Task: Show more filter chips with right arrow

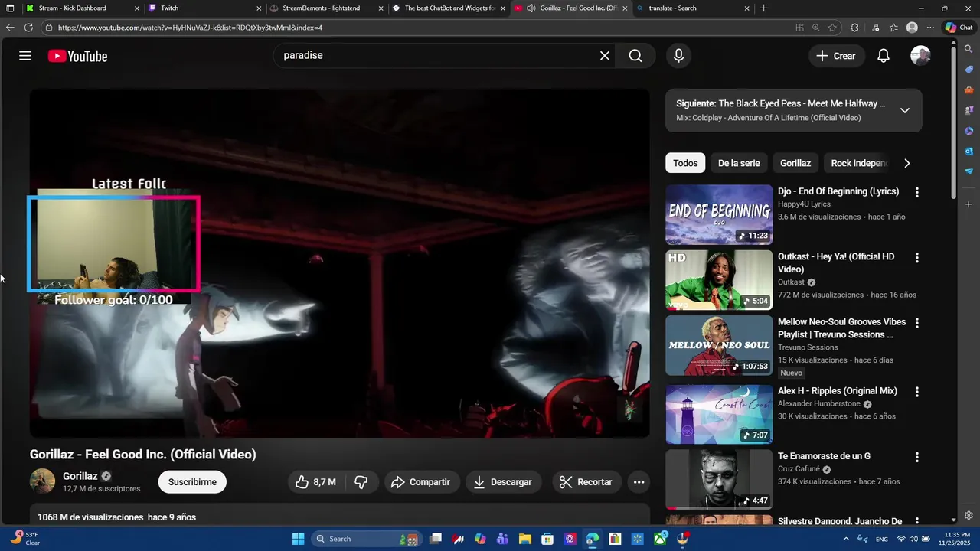Action: click(907, 163)
